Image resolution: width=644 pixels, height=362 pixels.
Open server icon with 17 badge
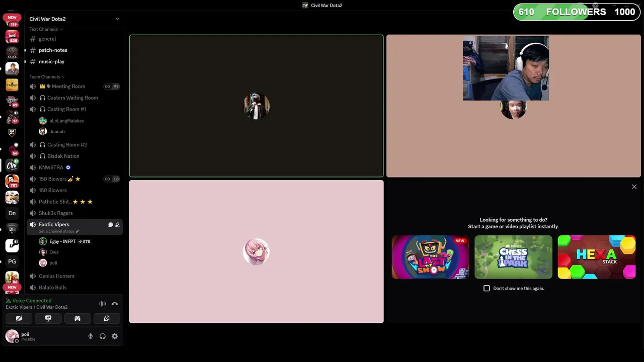click(12, 117)
